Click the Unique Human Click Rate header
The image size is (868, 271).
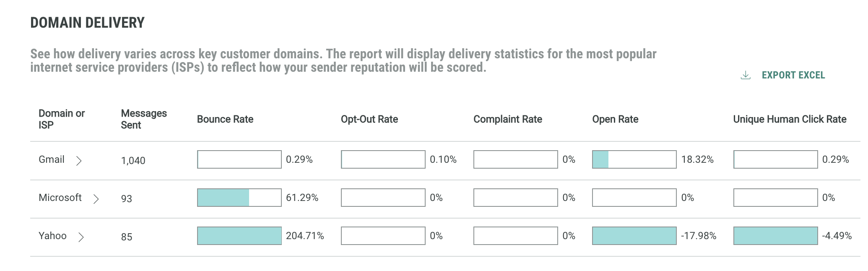coord(790,119)
